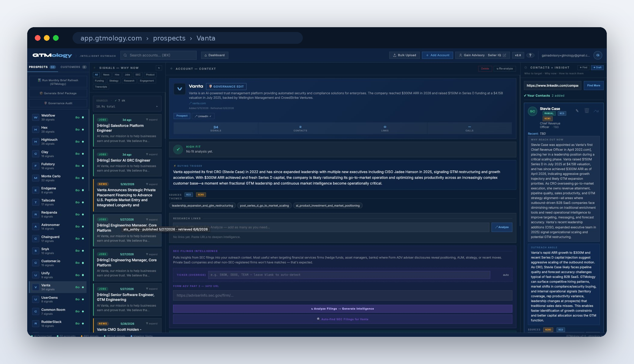This screenshot has height=364, width=634.
Task: Click the edit pencil beside Seller IQ
Action: 504,55
